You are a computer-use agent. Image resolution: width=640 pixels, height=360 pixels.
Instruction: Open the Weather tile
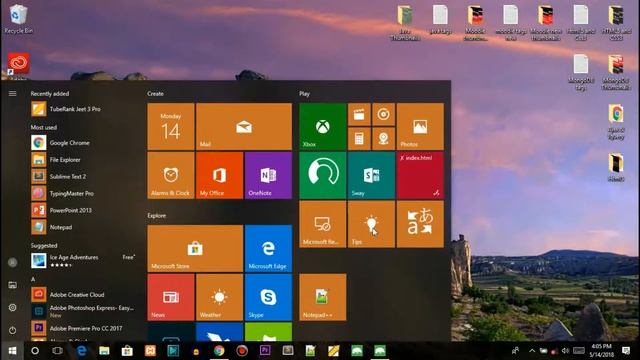point(219,297)
